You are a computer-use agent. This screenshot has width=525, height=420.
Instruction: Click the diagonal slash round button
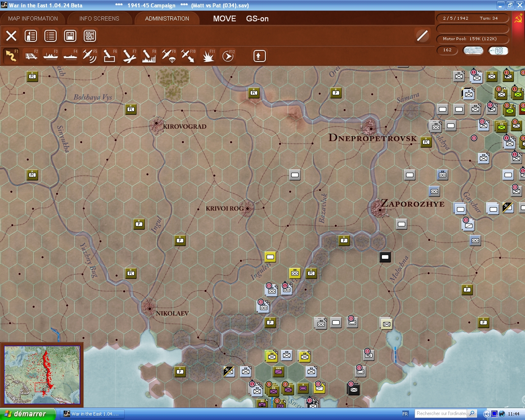pos(422,36)
